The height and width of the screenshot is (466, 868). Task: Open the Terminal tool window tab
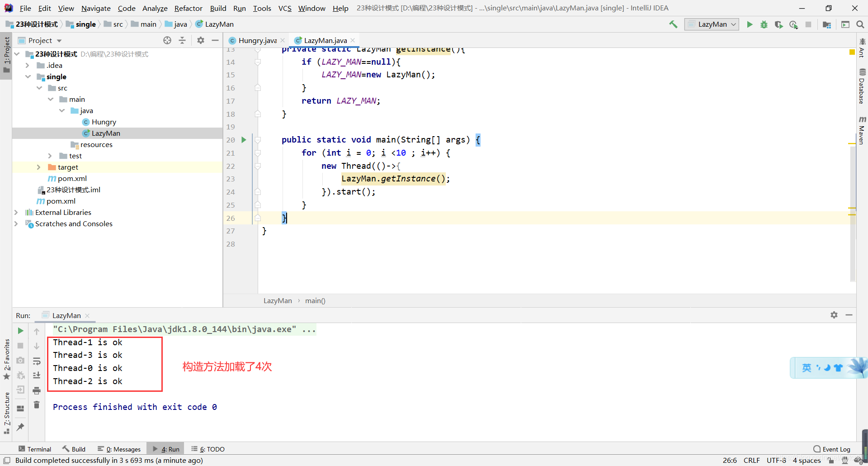[35, 449]
